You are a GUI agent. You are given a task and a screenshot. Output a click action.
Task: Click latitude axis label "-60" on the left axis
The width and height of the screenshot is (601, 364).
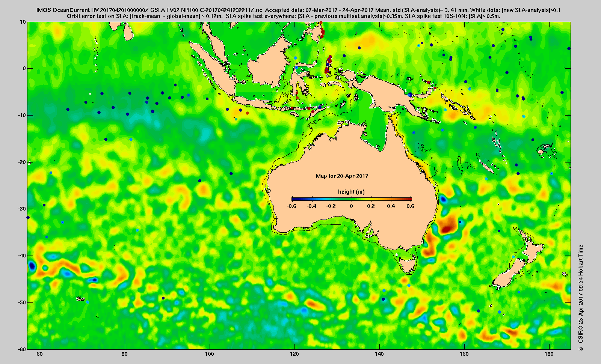pos(21,349)
